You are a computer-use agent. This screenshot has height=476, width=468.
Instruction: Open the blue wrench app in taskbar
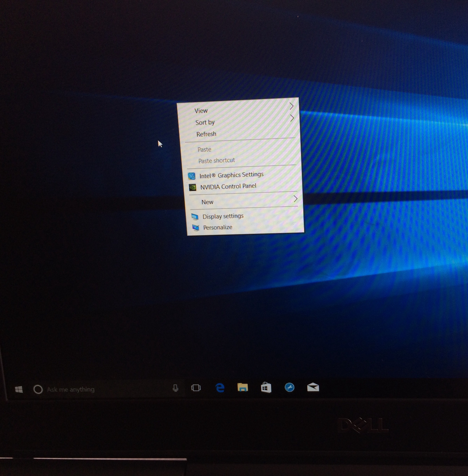pos(290,387)
